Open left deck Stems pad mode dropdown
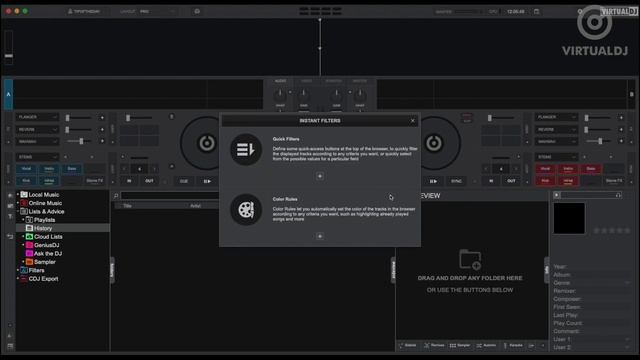 click(x=37, y=157)
